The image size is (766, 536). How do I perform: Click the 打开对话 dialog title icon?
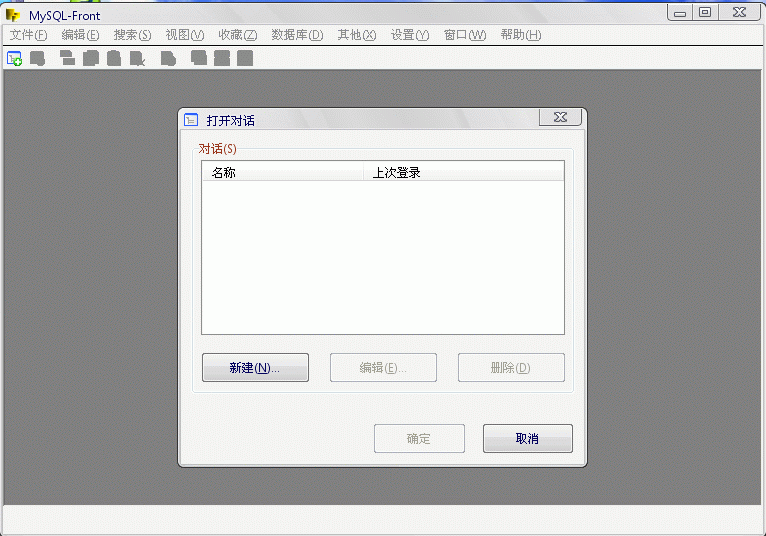pyautogui.click(x=191, y=120)
